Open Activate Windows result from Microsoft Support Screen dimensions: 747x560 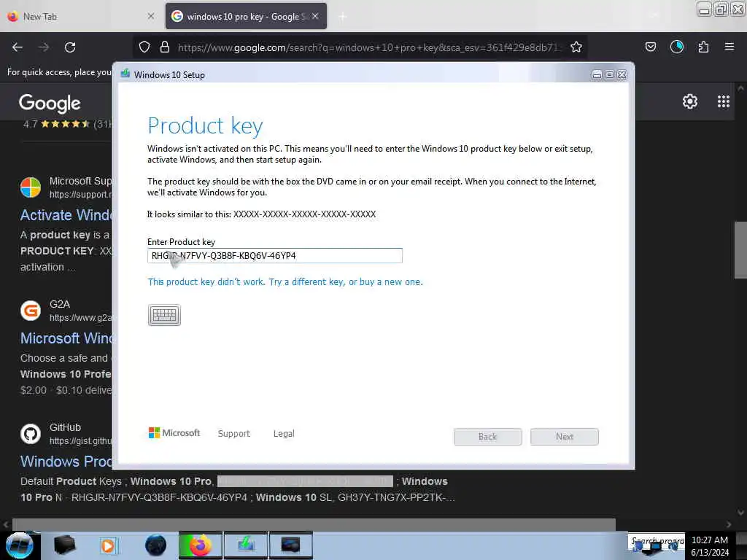coord(66,215)
